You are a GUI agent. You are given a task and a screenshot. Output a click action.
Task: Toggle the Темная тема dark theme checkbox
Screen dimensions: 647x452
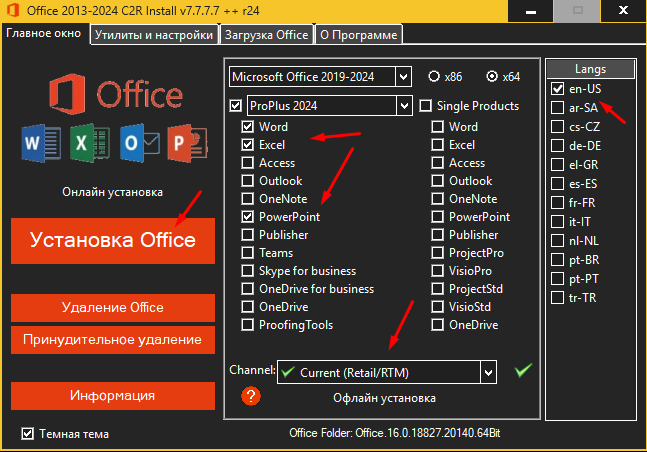[x=28, y=433]
